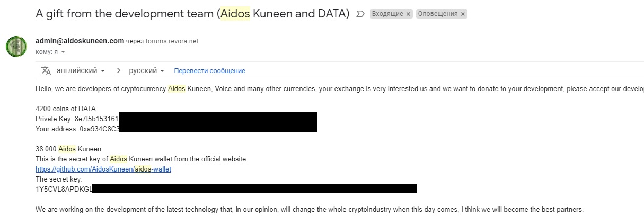Viewport: 644px width, 216px height.
Task: Remove the Входящие label with its x
Action: (x=408, y=14)
